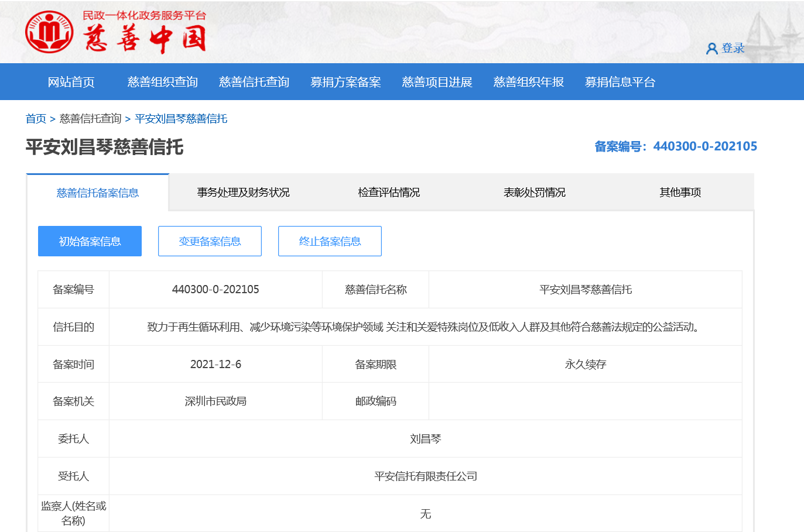Click the table cell 440300-0-202105
804x532 pixels.
(x=215, y=289)
